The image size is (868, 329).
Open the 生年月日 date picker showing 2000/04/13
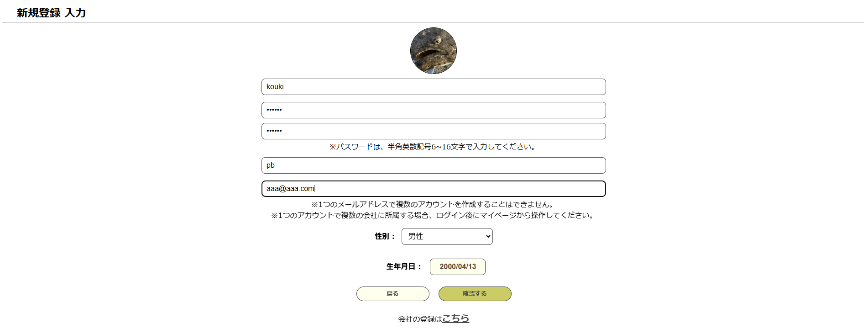pyautogui.click(x=458, y=267)
